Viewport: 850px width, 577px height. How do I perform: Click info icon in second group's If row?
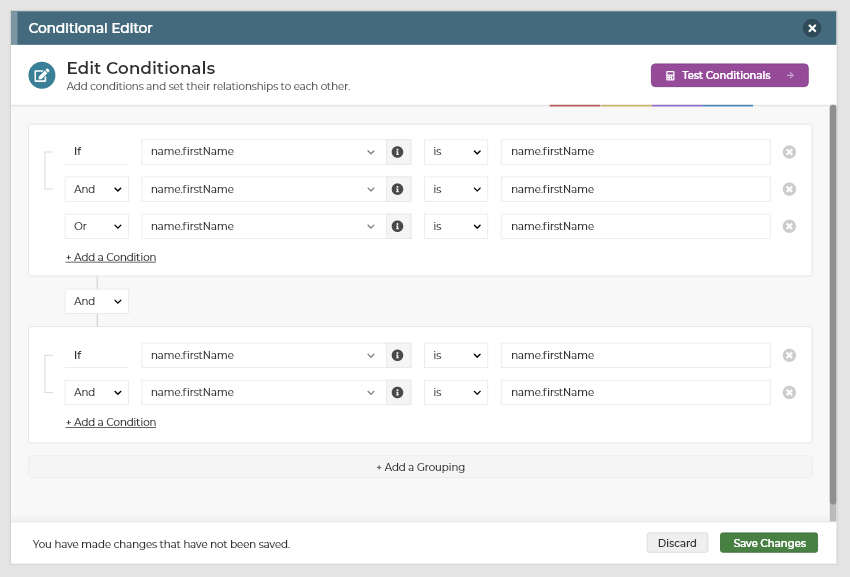coord(398,355)
